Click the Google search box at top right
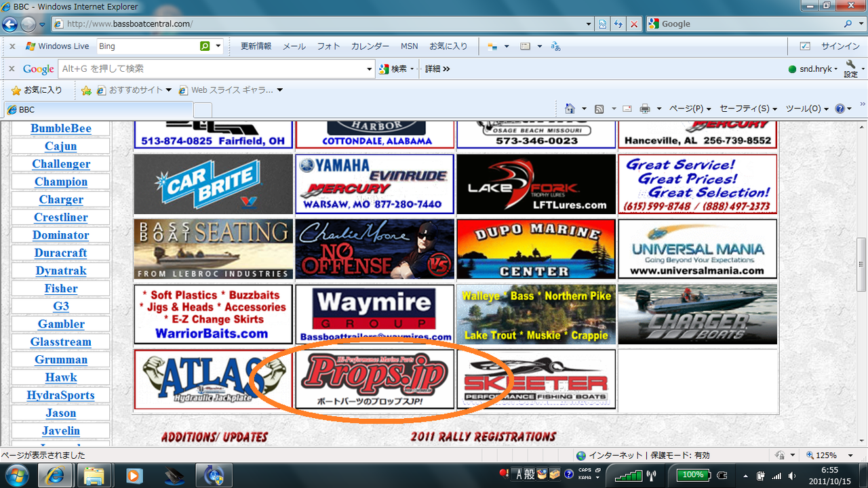The image size is (868, 488). coord(745,24)
